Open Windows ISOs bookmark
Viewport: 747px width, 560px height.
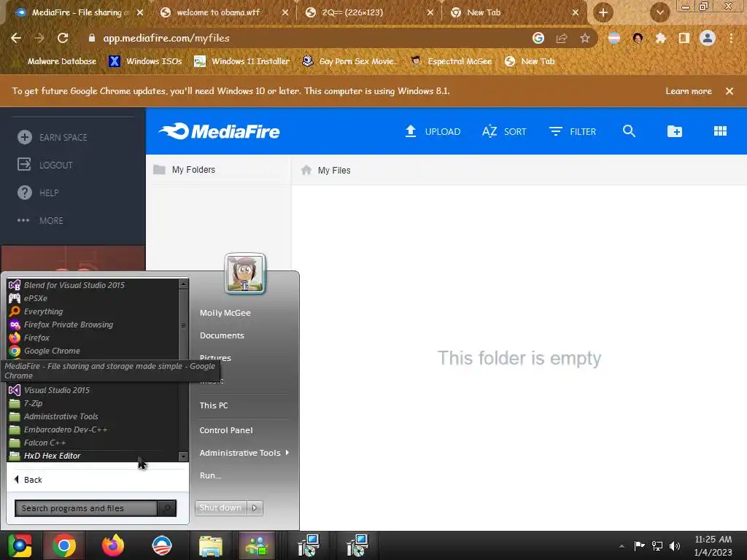tap(145, 61)
